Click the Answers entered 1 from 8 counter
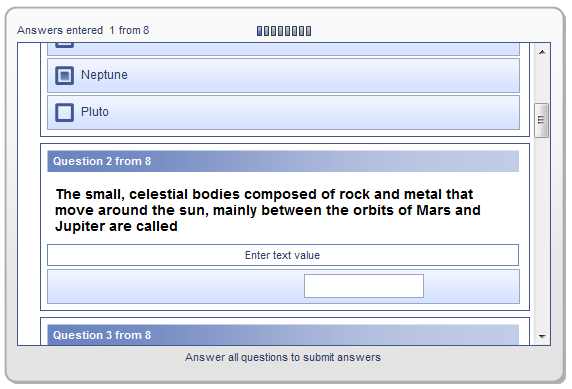 point(83,30)
